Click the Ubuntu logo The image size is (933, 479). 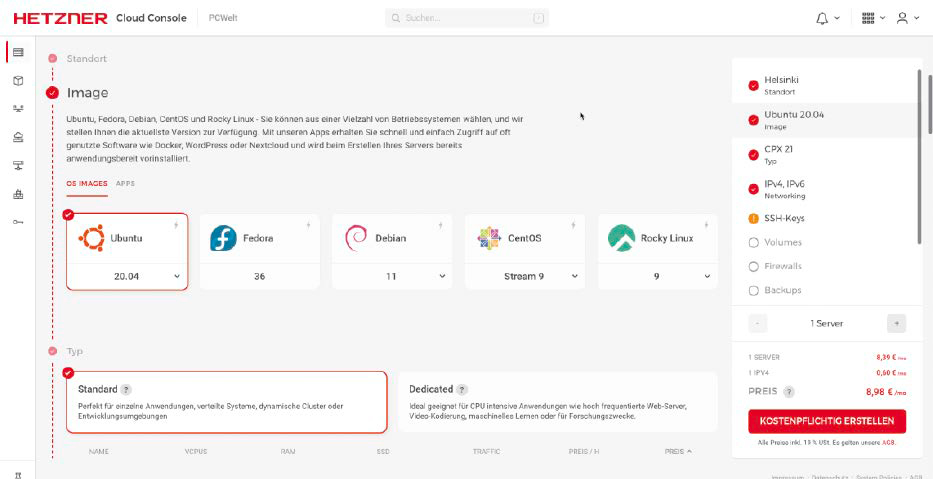pyautogui.click(x=91, y=238)
